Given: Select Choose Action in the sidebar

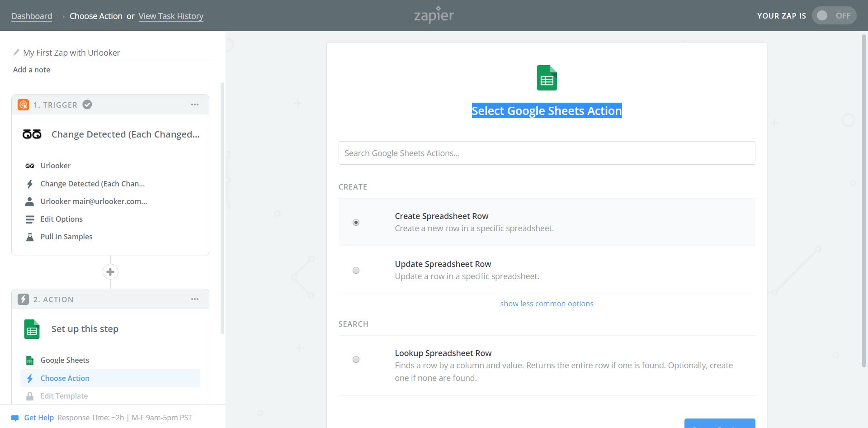Looking at the screenshot, I should click(x=65, y=378).
